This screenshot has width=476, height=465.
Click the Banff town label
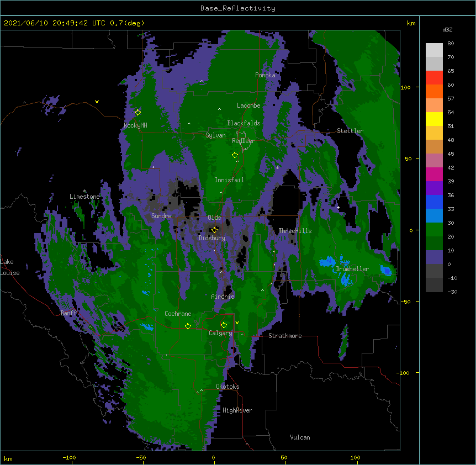pyautogui.click(x=68, y=313)
